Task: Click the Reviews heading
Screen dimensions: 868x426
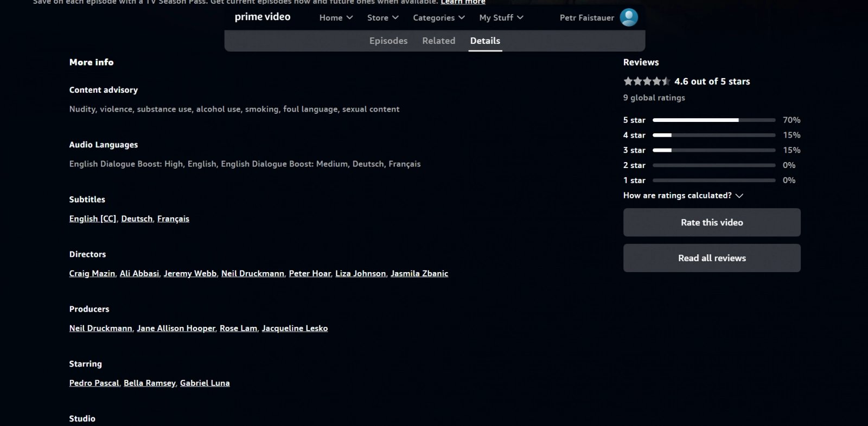Action: (641, 62)
